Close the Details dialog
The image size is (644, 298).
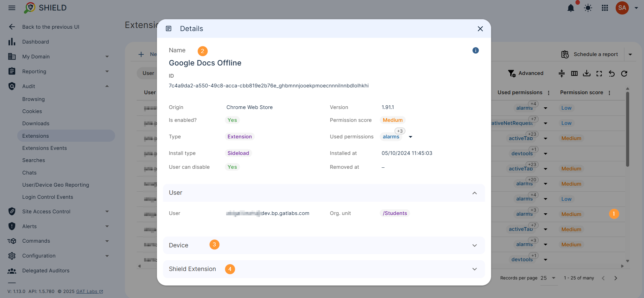[480, 29]
